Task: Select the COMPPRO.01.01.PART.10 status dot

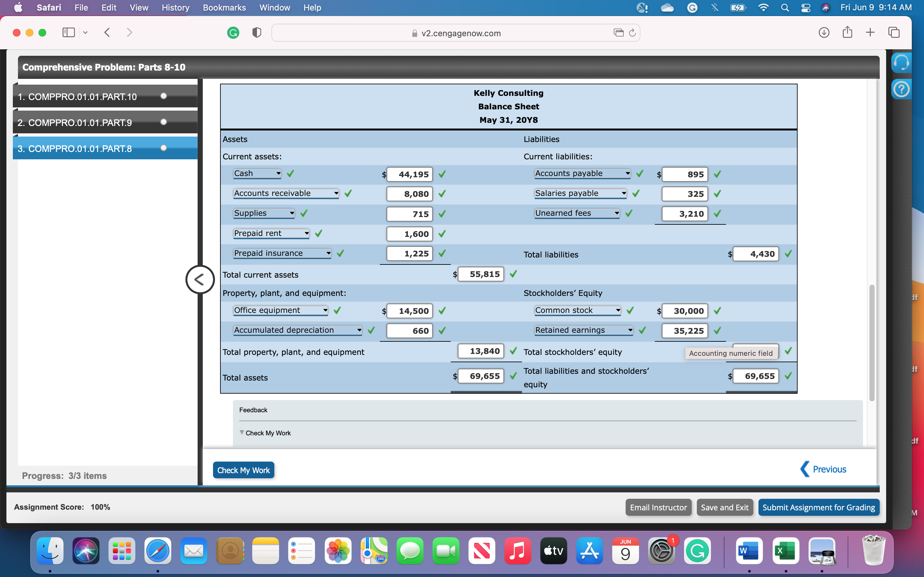Action: point(164,96)
